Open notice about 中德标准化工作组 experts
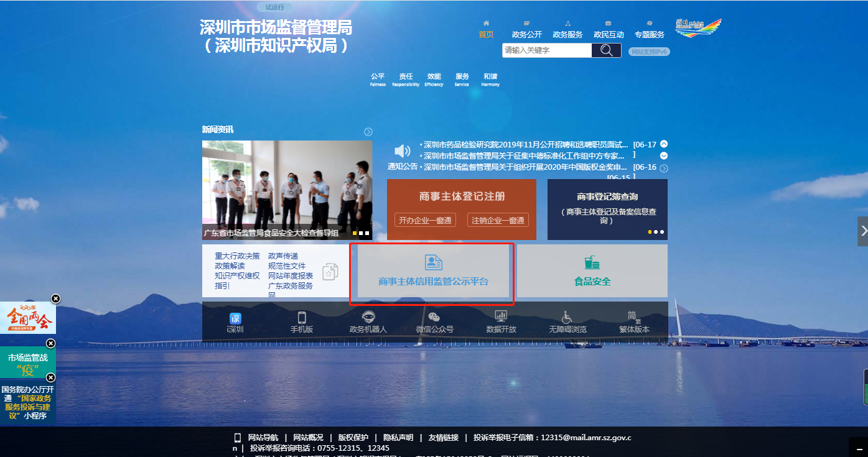This screenshot has width=868, height=457. pos(525,156)
